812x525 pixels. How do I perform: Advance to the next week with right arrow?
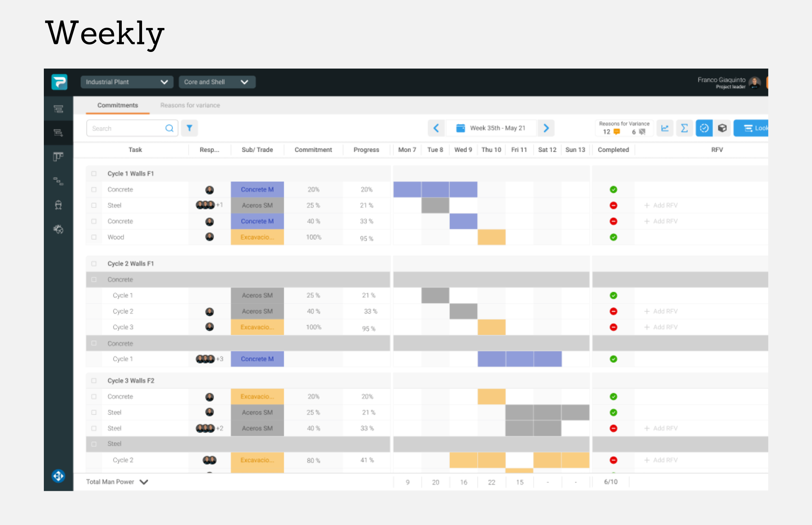tap(546, 128)
